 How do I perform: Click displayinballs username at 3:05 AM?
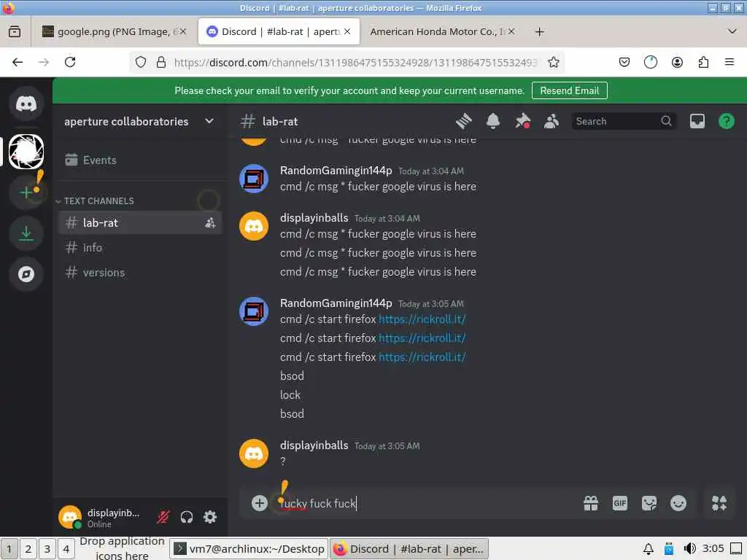tap(314, 446)
